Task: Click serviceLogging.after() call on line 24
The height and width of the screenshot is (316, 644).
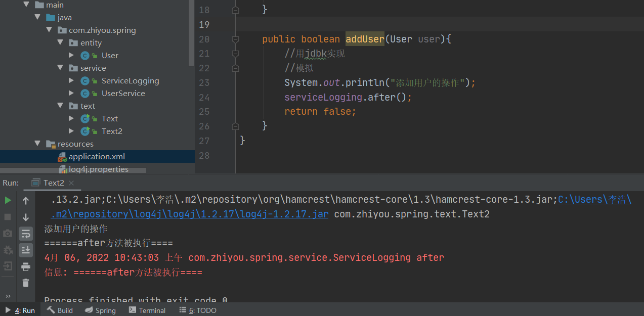Action: 348,97
